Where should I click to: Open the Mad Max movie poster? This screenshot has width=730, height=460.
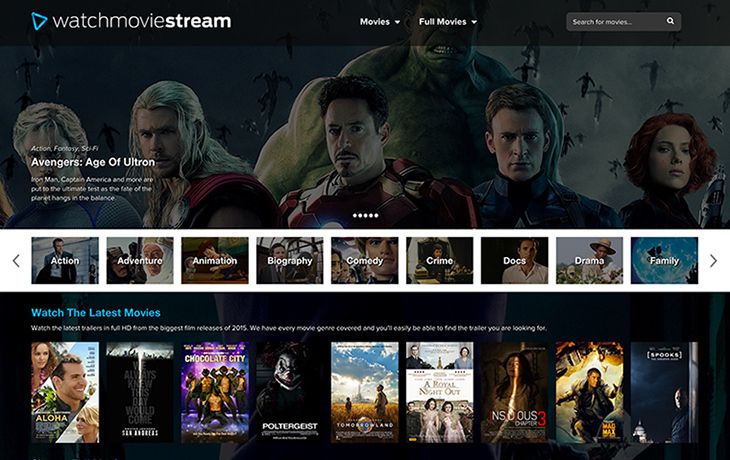pyautogui.click(x=589, y=392)
